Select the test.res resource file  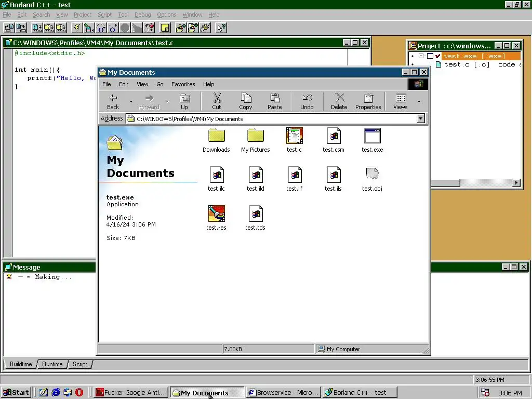[x=216, y=218]
